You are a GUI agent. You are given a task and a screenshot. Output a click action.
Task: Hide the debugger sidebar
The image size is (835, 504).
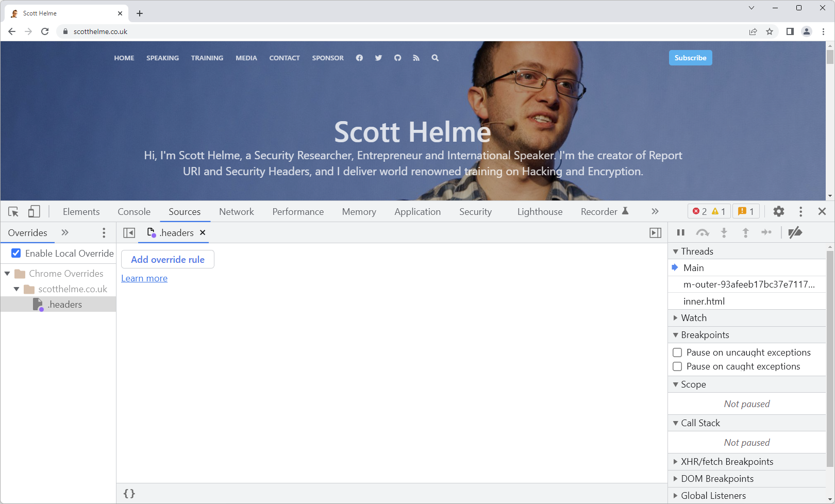click(656, 233)
